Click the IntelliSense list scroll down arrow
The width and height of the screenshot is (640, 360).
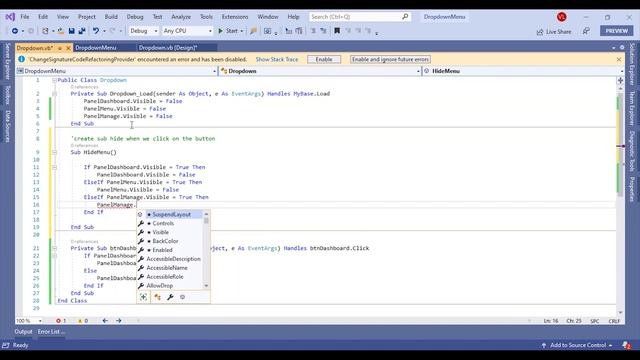206,286
